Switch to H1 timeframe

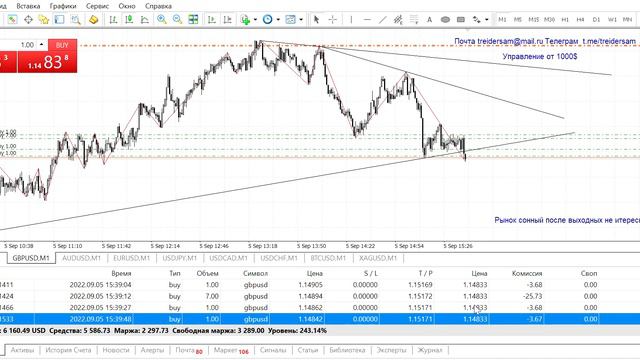[565, 19]
